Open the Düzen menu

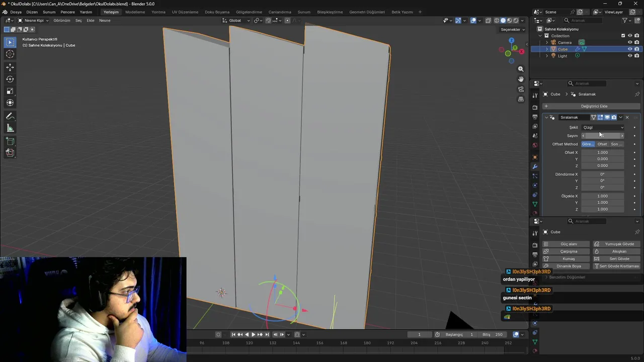coord(32,12)
